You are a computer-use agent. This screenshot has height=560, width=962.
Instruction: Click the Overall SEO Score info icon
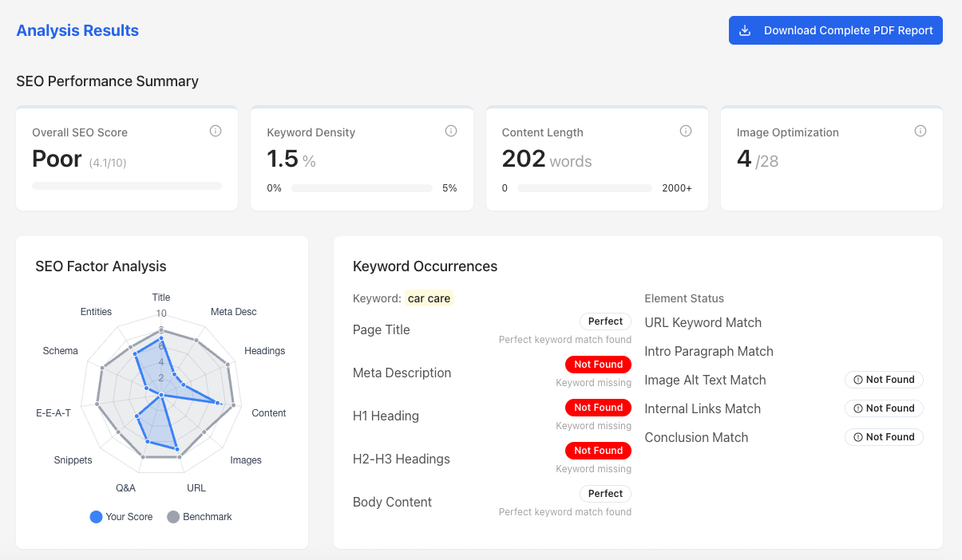[216, 132]
